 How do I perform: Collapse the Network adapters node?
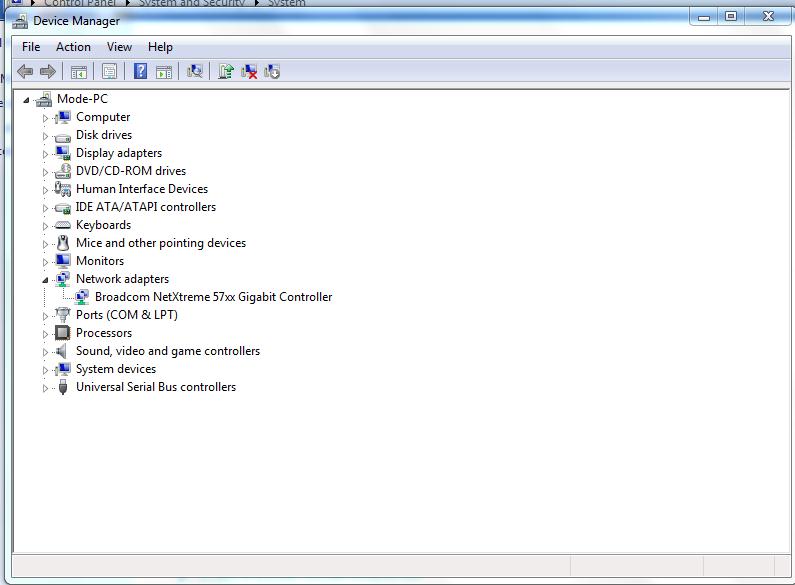45,280
